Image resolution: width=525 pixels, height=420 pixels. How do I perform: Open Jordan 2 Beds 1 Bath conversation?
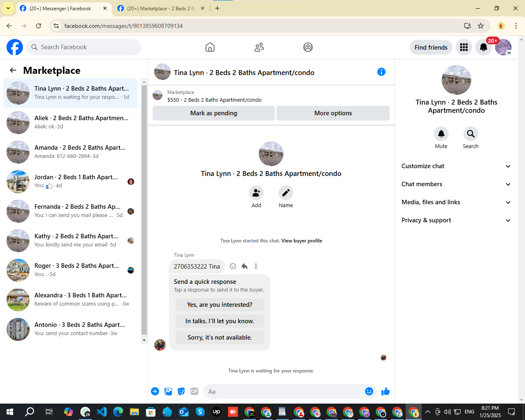[70, 182]
